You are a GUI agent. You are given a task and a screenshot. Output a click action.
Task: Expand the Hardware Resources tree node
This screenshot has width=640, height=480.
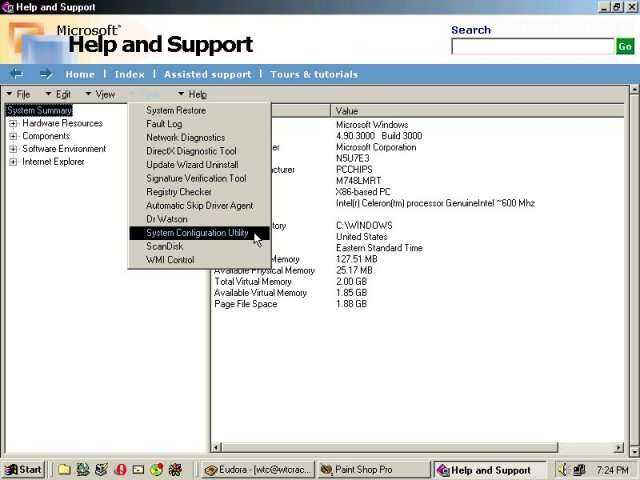click(14, 124)
